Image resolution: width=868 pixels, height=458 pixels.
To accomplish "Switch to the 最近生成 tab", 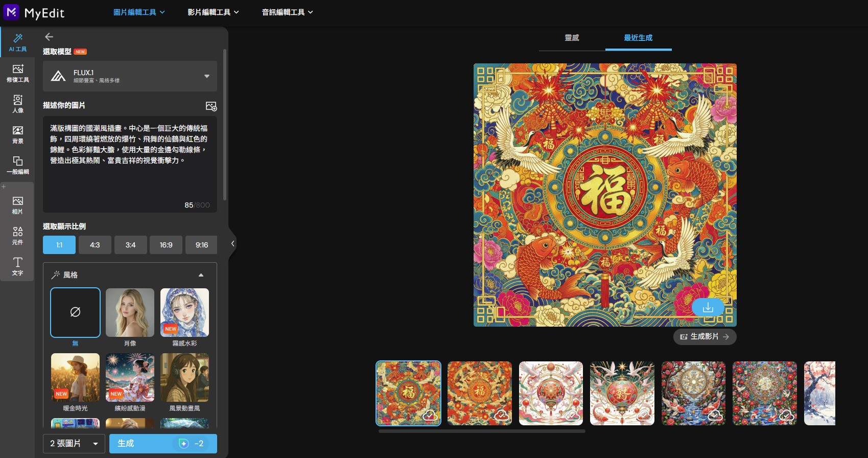I will point(638,38).
